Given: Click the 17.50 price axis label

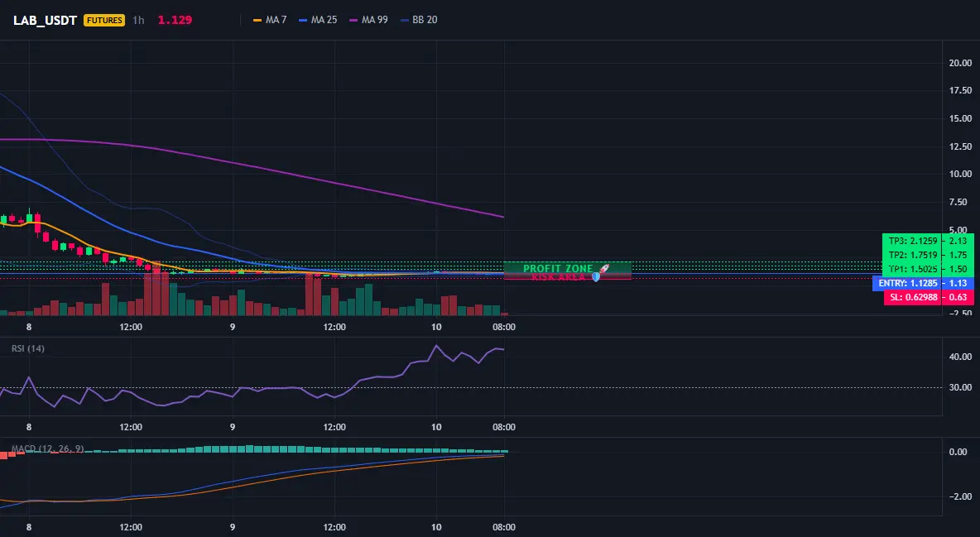Looking at the screenshot, I should (960, 90).
